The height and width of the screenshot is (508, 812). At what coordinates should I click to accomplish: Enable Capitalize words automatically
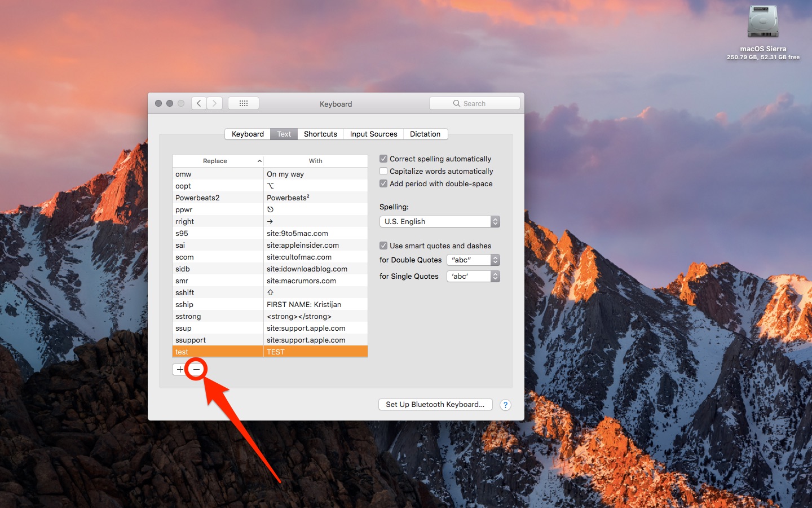click(x=383, y=171)
